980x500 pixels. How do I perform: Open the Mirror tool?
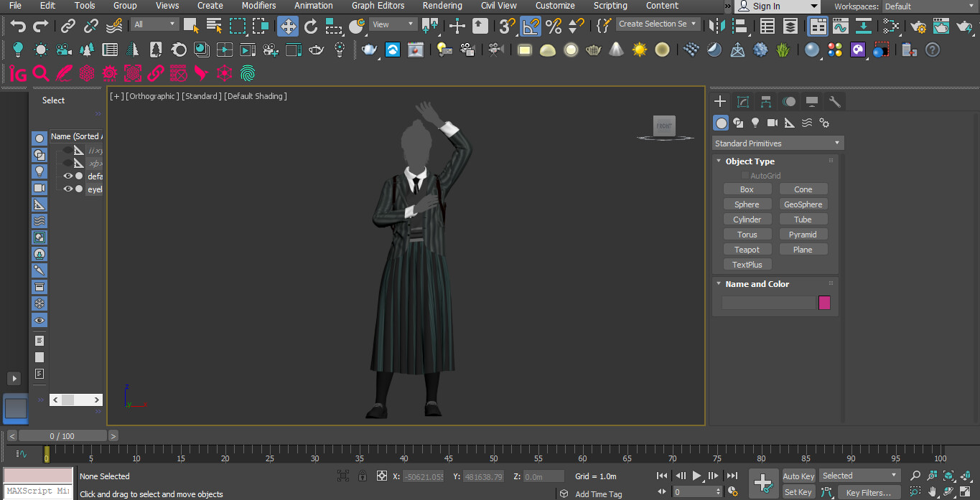click(x=716, y=26)
